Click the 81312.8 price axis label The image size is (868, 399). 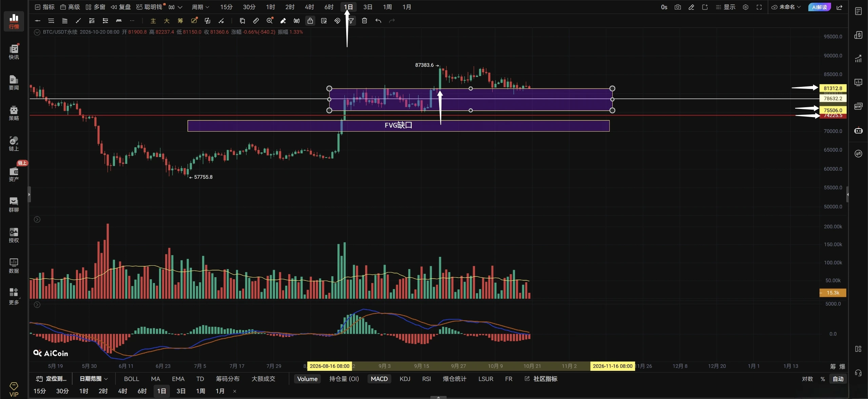coord(833,88)
